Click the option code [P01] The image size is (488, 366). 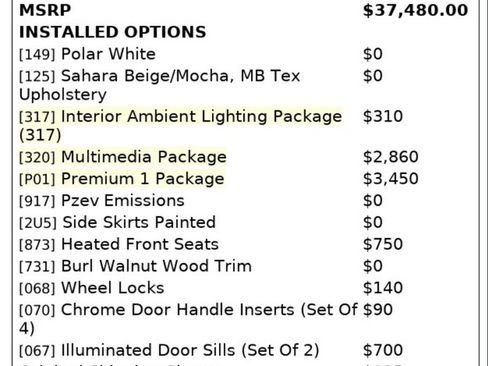click(37, 179)
